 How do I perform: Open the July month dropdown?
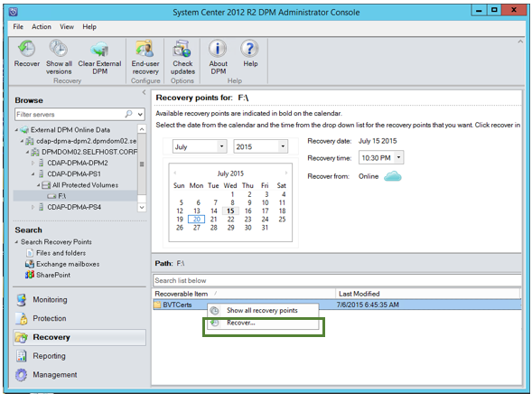coord(221,146)
